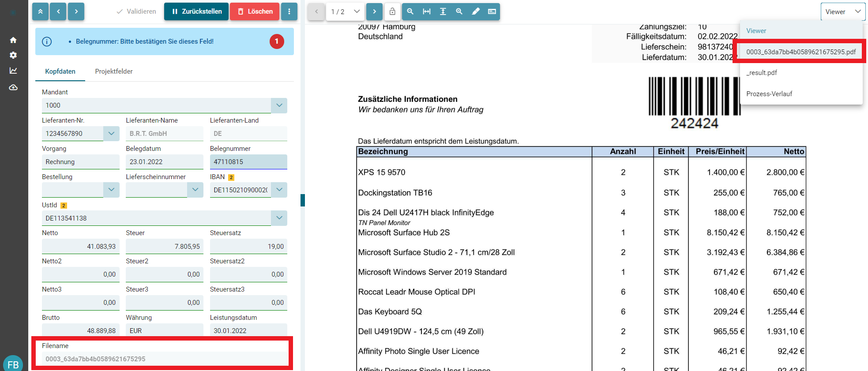Image resolution: width=868 pixels, height=371 pixels.
Task: Select _result.pdf in the dropdown list
Action: click(x=801, y=73)
